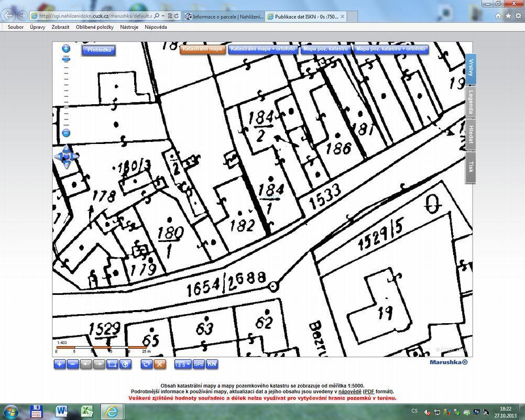Click the address bar search magnifier
525x420 pixels.
click(x=157, y=16)
